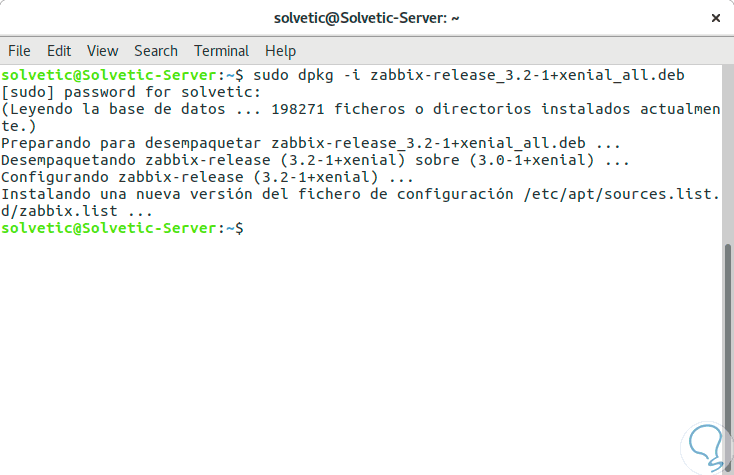The width and height of the screenshot is (734, 475).
Task: Open the View menu
Action: tap(102, 50)
